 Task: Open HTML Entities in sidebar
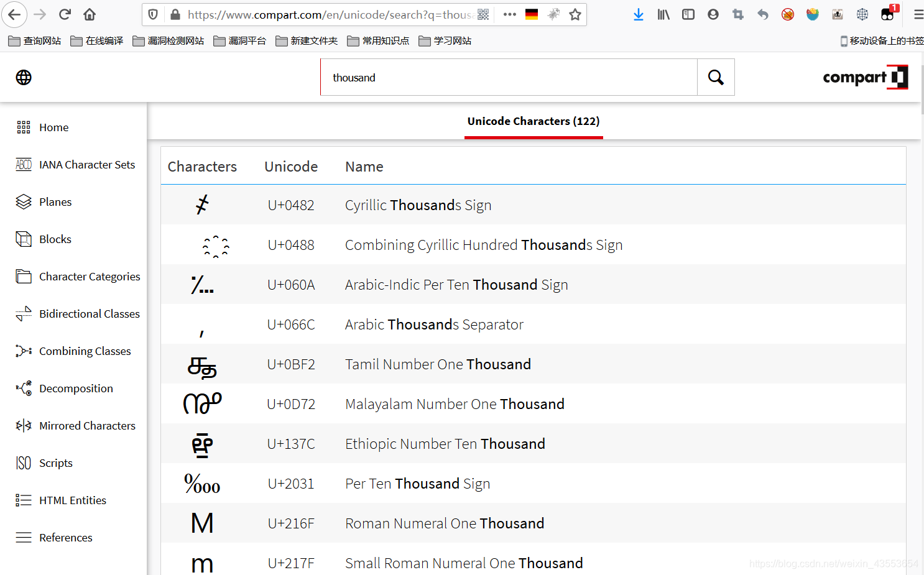pos(73,500)
